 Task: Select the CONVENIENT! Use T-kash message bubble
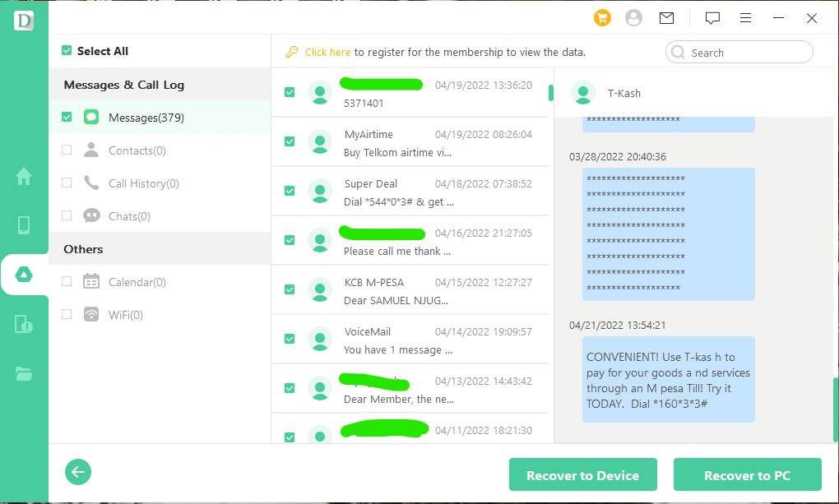(668, 379)
